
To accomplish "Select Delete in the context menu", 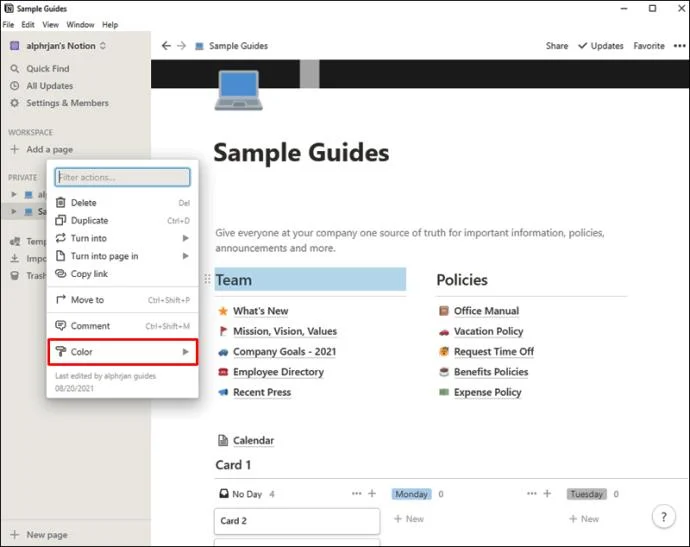I will (x=123, y=202).
